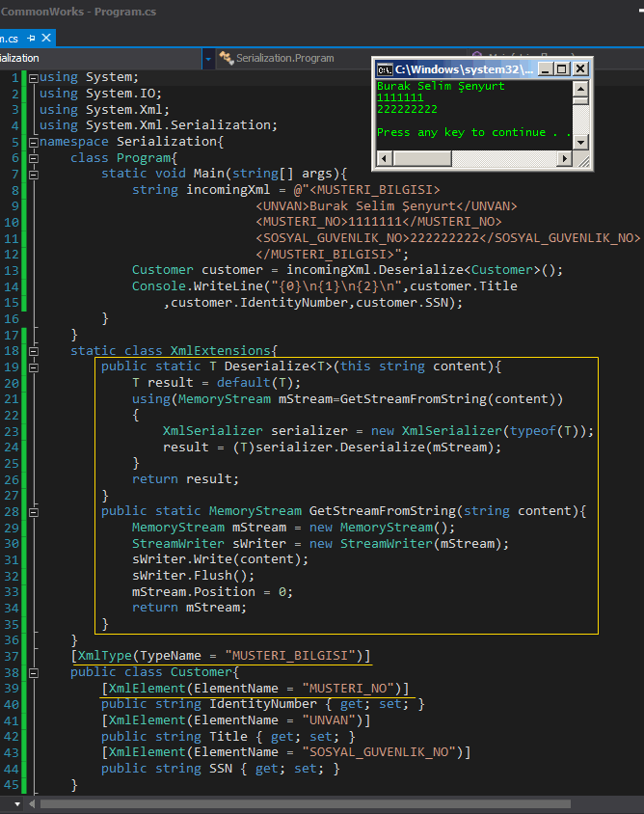Click the 'SSN' property name on line 44
Screen dimensions: 644x814
click(221, 769)
